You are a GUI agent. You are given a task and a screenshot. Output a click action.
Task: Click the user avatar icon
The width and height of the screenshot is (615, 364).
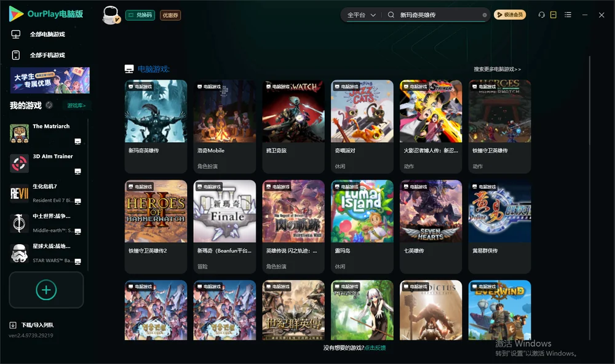111,15
